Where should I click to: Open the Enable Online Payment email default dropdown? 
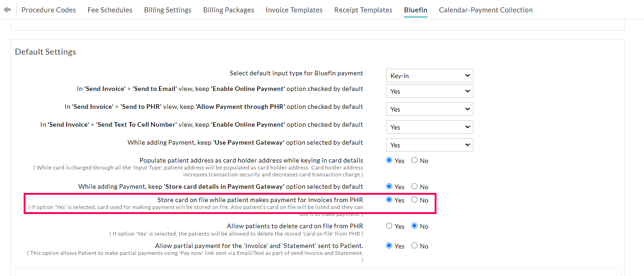coord(429,91)
